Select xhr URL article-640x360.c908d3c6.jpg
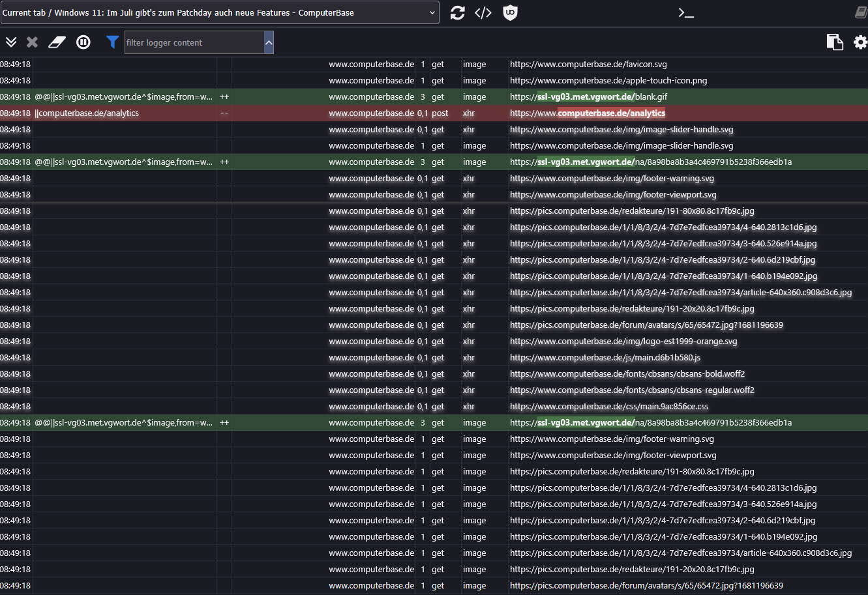Screen dimensions: 868x595 [681, 293]
